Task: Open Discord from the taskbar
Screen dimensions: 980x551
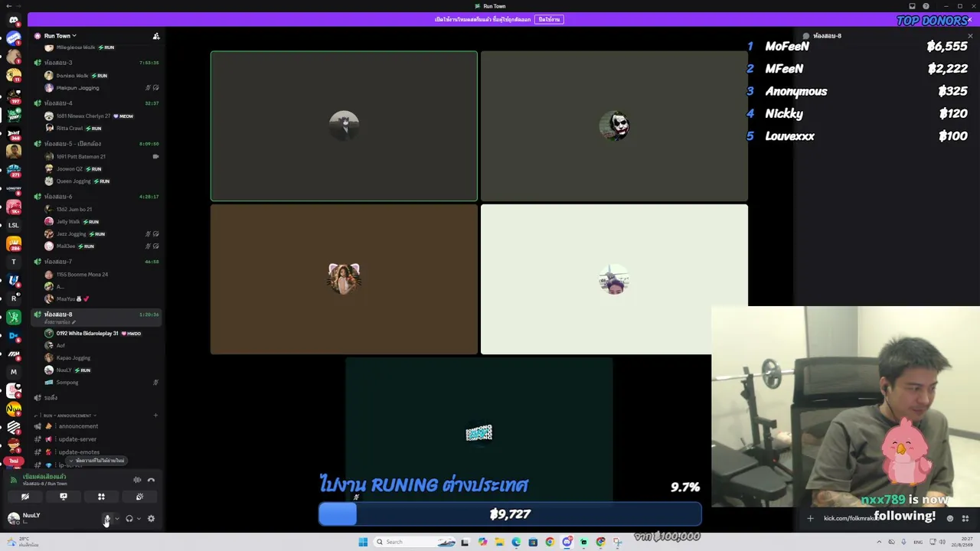Action: (x=567, y=542)
